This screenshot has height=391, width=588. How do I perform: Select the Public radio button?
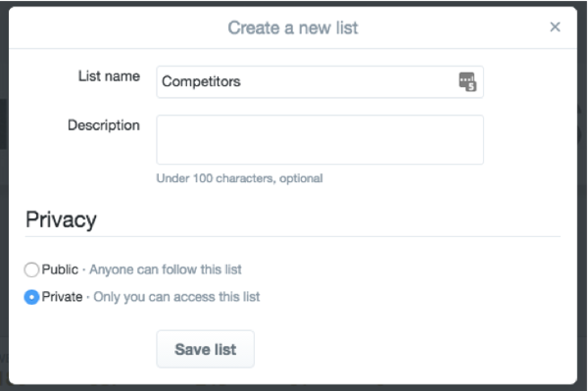31,269
